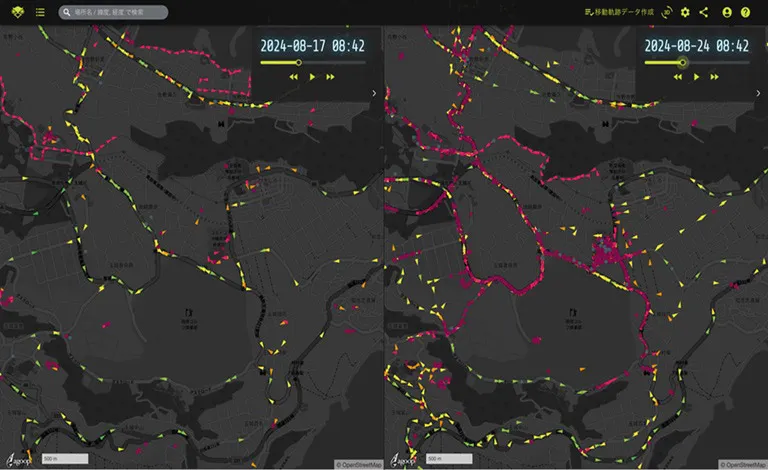Open the user account icon

pos(727,13)
